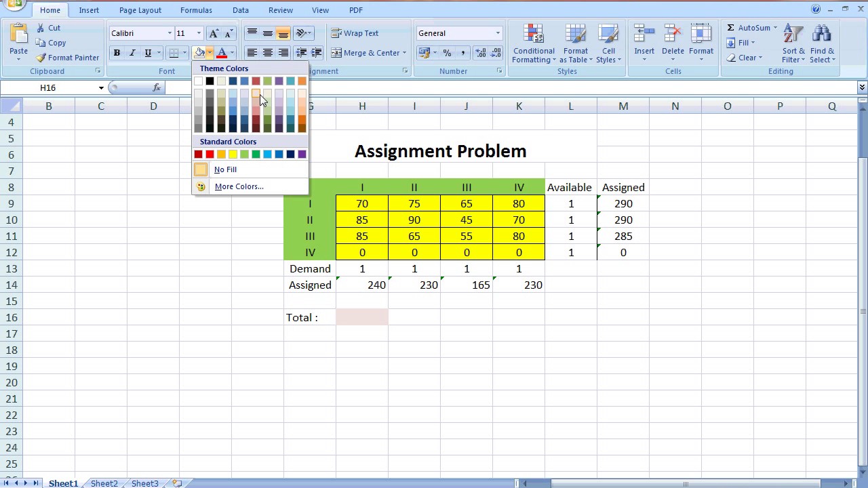Center text horizontally in cell

[x=267, y=53]
